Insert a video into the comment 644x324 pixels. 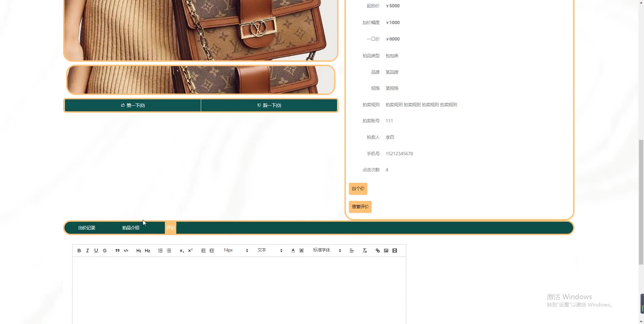[395, 251]
